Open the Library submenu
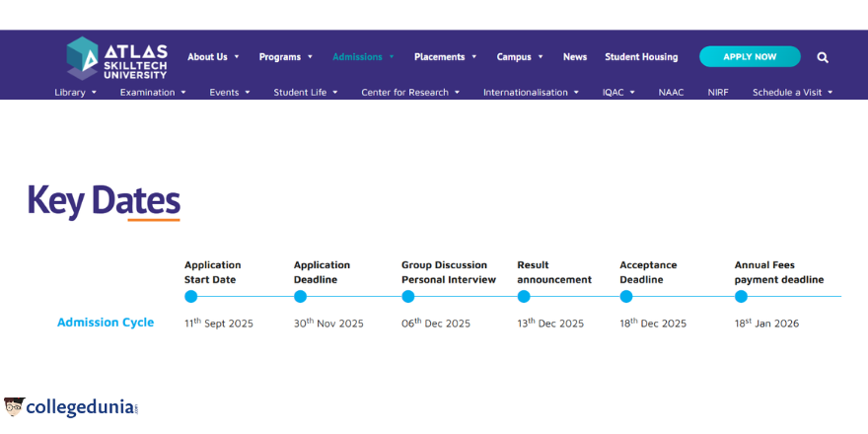 point(70,93)
